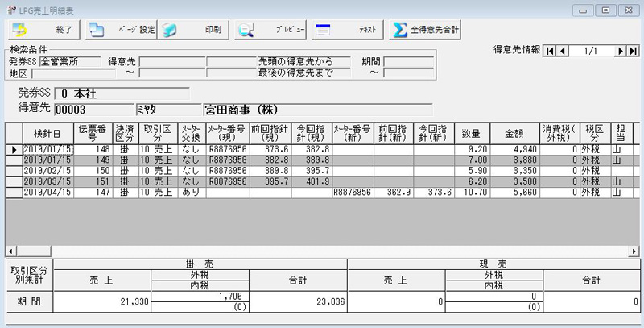The image size is (644, 328).
Task: Go to previous customer record
Action: (563, 51)
